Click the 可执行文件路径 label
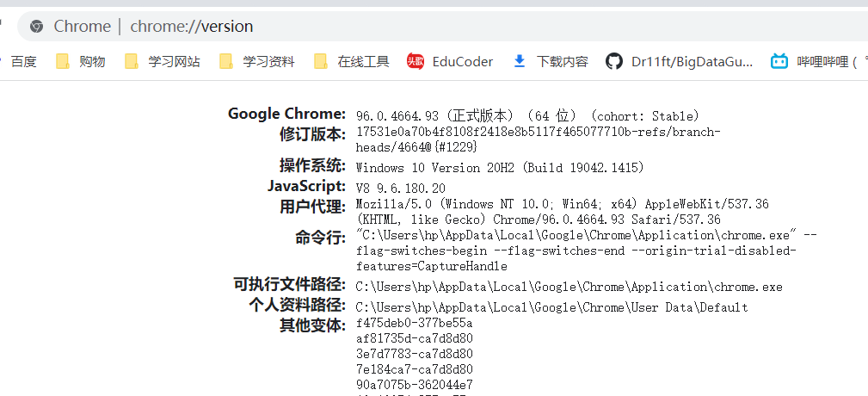Screen dimensions: 868x396 coord(290,285)
